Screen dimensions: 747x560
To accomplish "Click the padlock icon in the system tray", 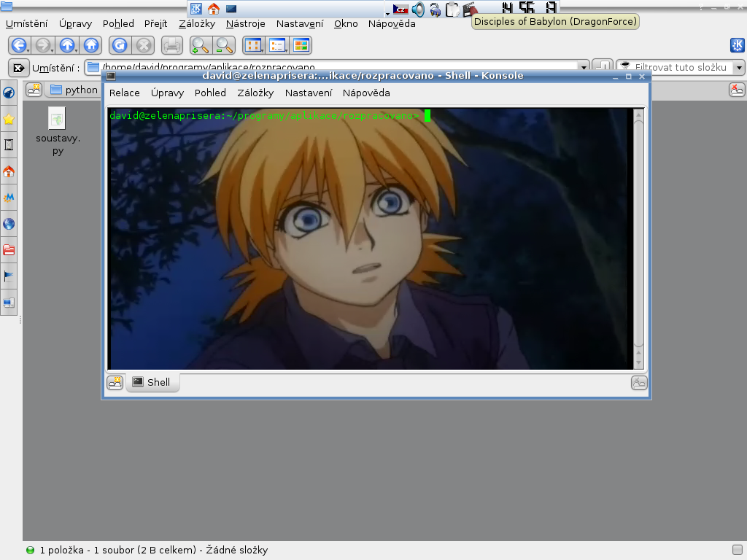I will (x=435, y=9).
